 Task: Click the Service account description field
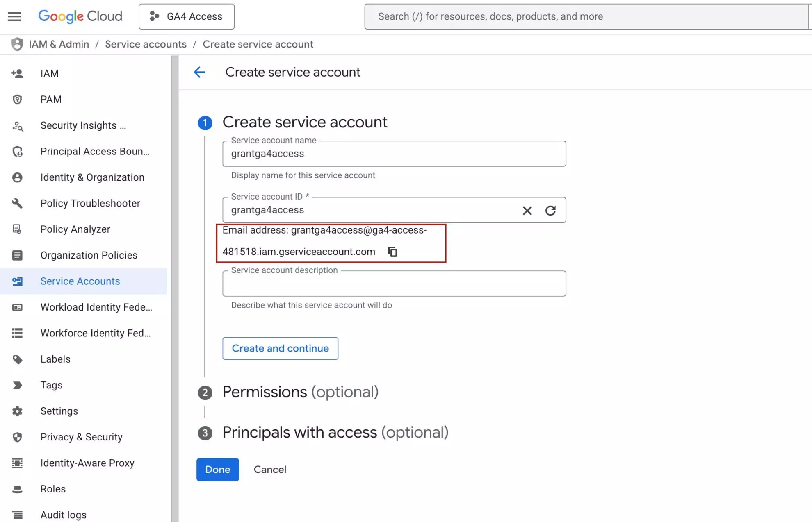(x=394, y=284)
